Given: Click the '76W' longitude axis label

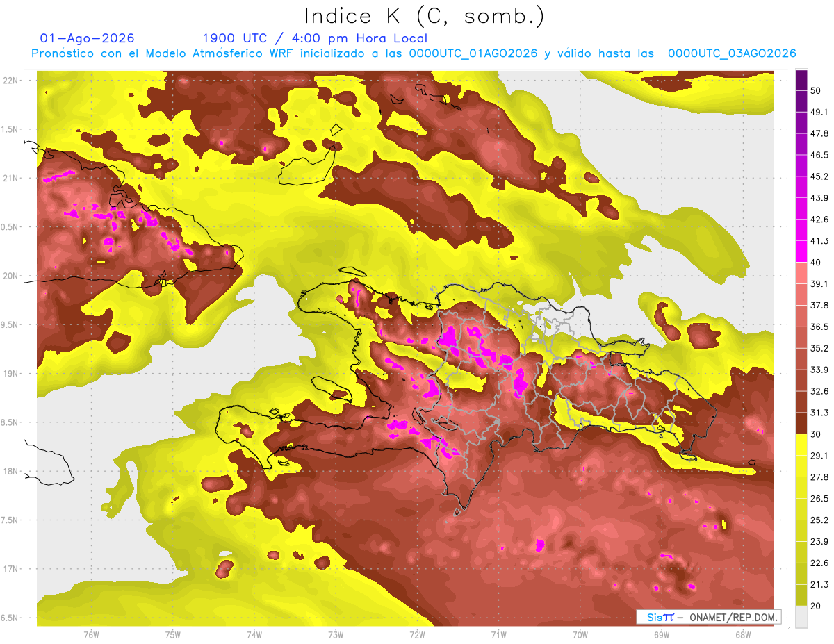Looking at the screenshot, I should point(91,635).
